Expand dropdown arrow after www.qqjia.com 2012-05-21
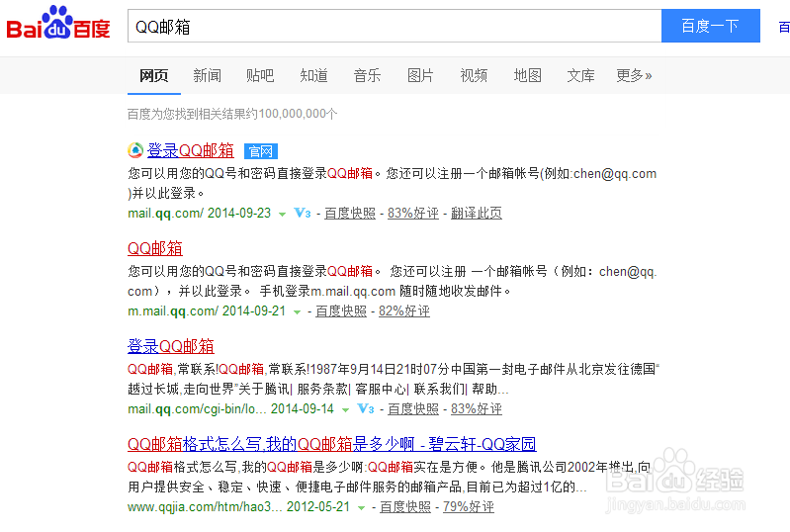 (361, 508)
